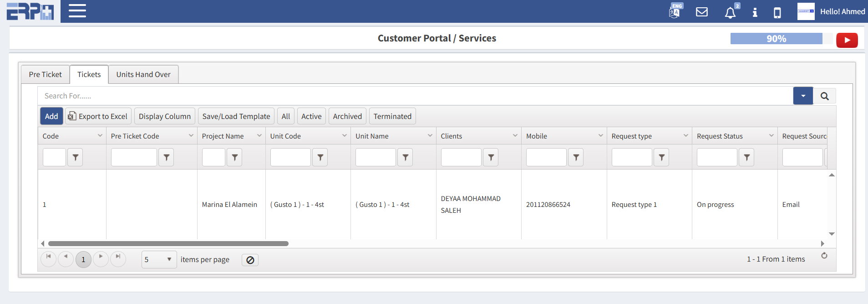The image size is (868, 304).
Task: Refresh the grid with reload icon
Action: [824, 256]
